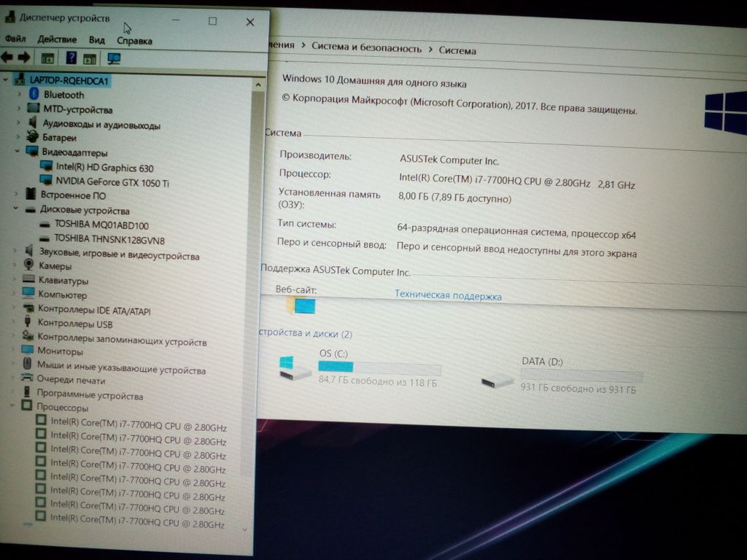Viewport: 747px width, 560px height.
Task: Expand Аудиовходы и аудиовыходы node
Action: tap(18, 122)
